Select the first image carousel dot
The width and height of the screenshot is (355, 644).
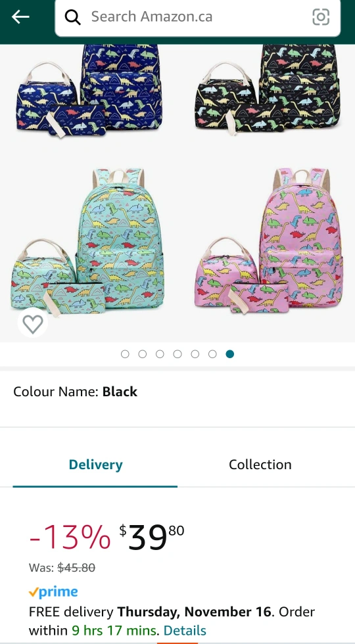click(125, 354)
